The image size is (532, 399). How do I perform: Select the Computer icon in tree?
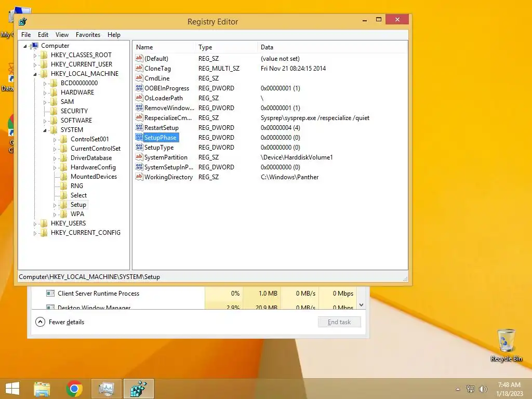coord(34,46)
